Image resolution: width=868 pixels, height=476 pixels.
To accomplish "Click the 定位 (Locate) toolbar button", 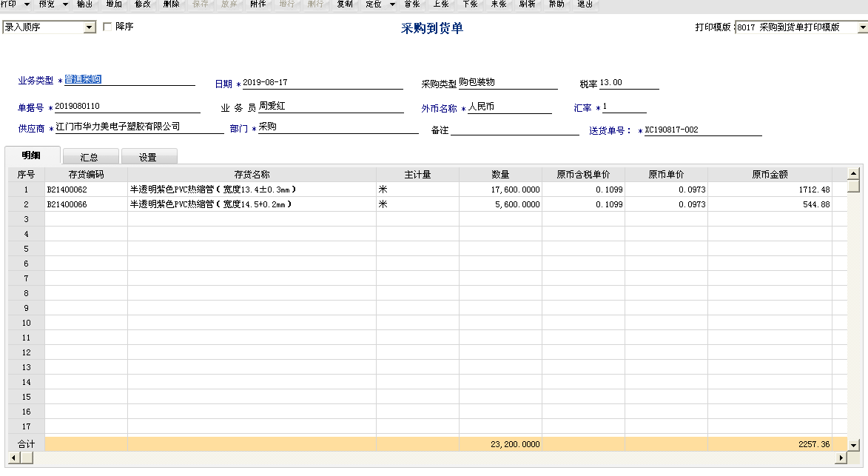I will [374, 4].
